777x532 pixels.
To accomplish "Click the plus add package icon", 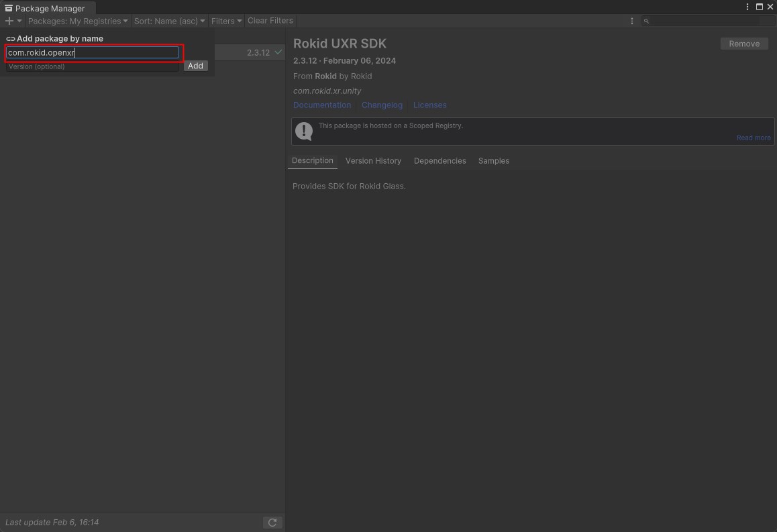I will point(9,21).
